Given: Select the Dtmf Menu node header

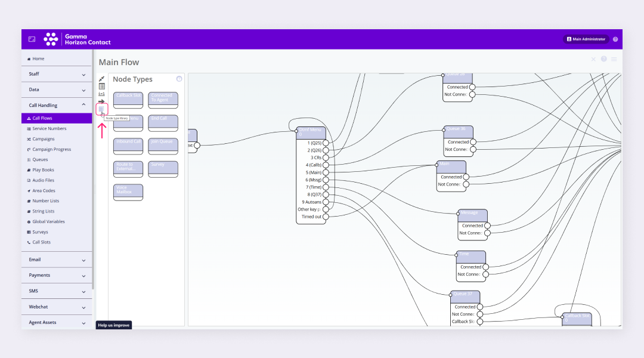Looking at the screenshot, I should [x=311, y=133].
